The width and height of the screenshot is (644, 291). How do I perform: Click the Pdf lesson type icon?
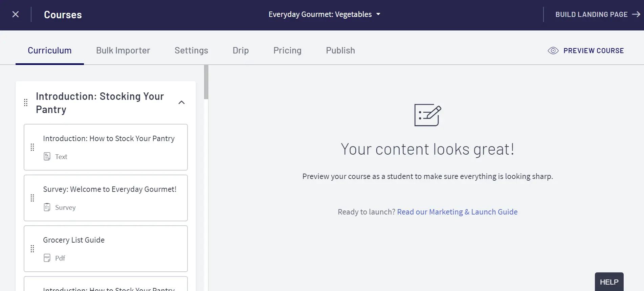coord(47,258)
